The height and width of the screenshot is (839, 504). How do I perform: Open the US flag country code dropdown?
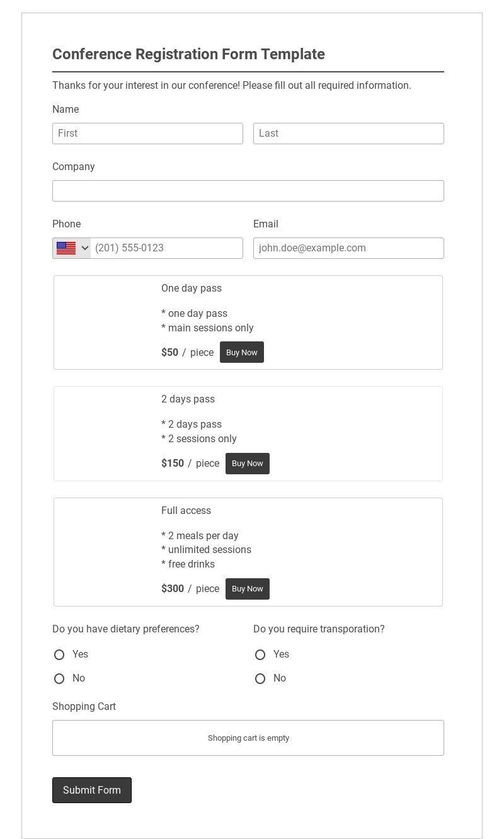click(72, 248)
